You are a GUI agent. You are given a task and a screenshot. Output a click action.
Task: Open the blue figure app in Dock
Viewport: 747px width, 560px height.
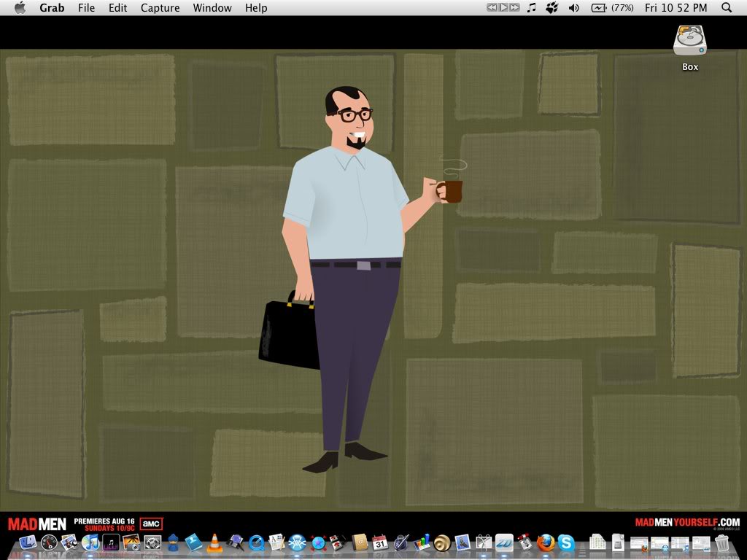173,542
